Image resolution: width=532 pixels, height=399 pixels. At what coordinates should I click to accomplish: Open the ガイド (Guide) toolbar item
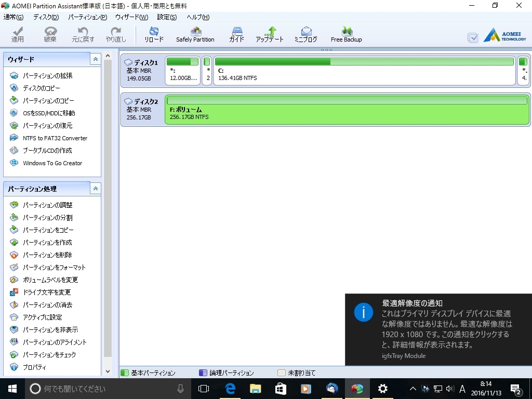point(236,35)
